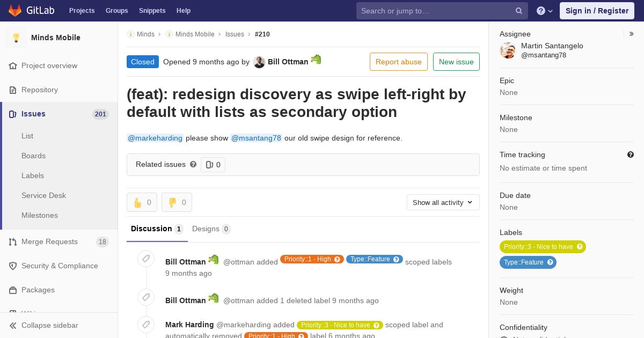Click thumbs up reaction button
The height and width of the screenshot is (338, 644).
[x=142, y=202]
